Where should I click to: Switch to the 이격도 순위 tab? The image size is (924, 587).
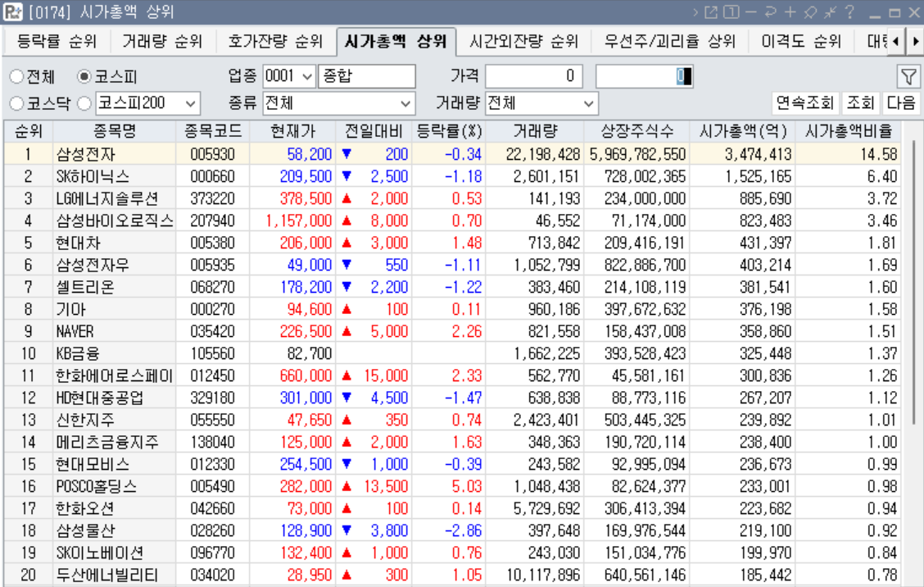(x=801, y=41)
